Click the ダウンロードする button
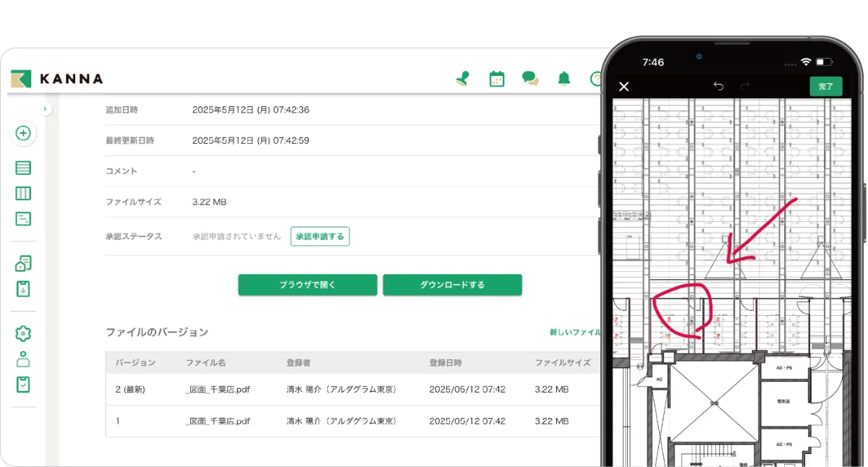 [452, 285]
